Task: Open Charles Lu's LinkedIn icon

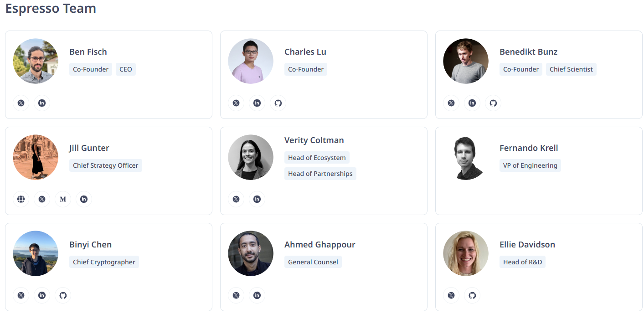Action: click(x=257, y=103)
